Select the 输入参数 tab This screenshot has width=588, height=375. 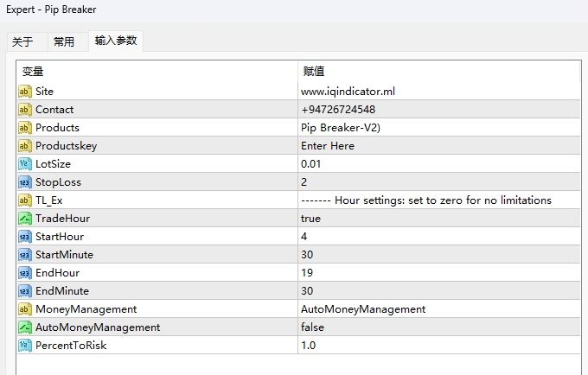click(113, 41)
